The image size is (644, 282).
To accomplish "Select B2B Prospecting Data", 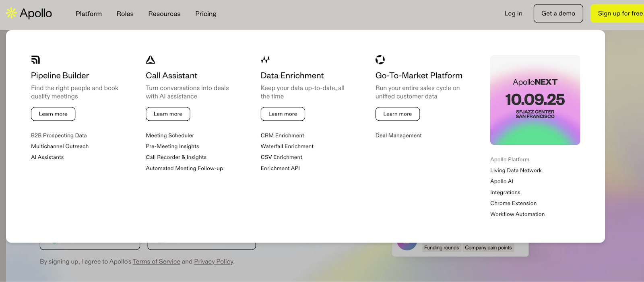I will [x=59, y=136].
